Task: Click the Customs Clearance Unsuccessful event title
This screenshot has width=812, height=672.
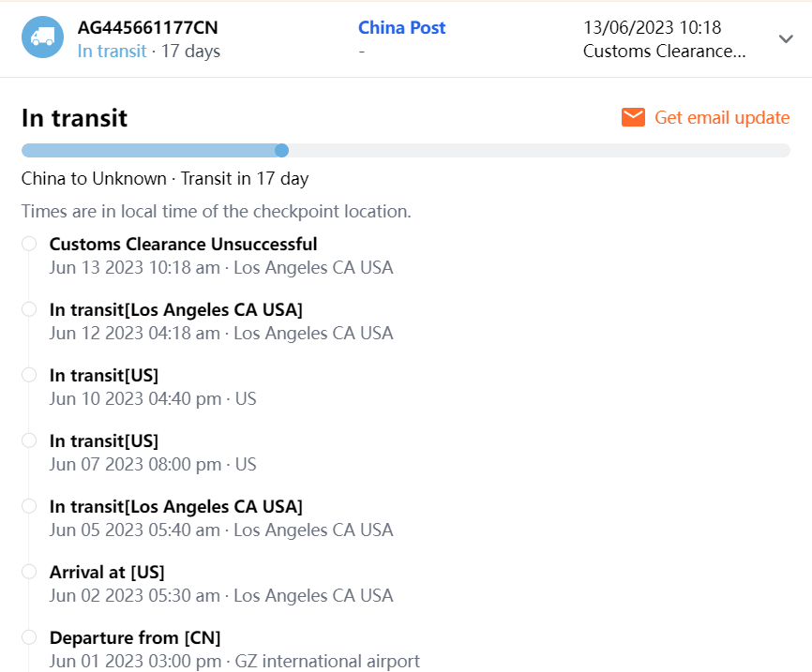Action: click(183, 244)
